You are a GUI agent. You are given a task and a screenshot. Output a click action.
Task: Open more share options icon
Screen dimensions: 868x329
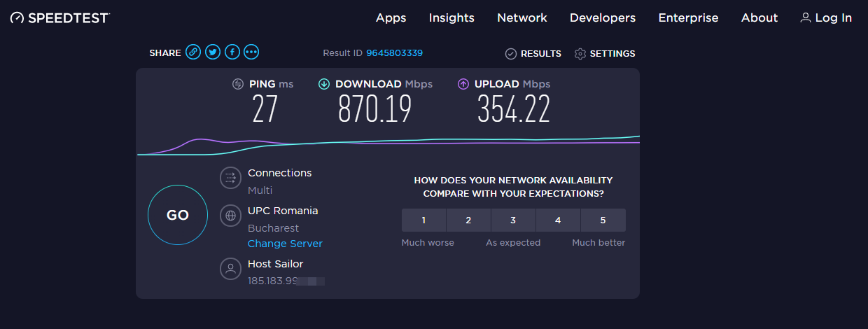click(x=251, y=52)
